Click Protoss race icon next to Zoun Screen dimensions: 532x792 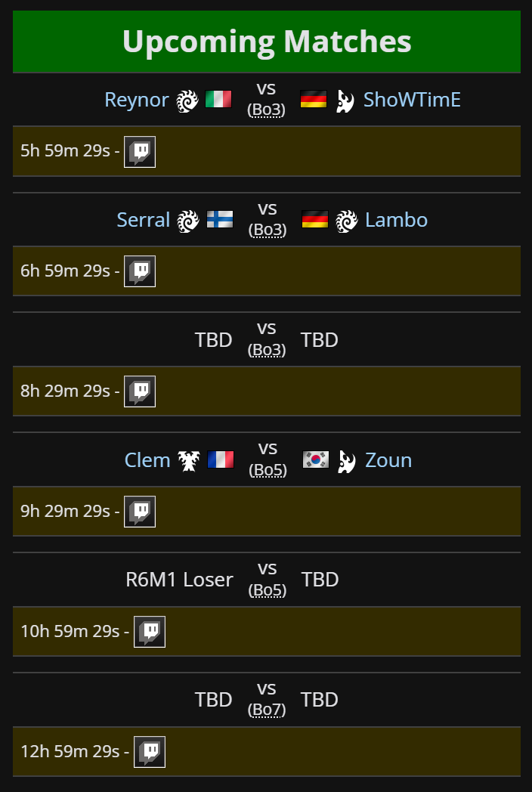tap(347, 461)
